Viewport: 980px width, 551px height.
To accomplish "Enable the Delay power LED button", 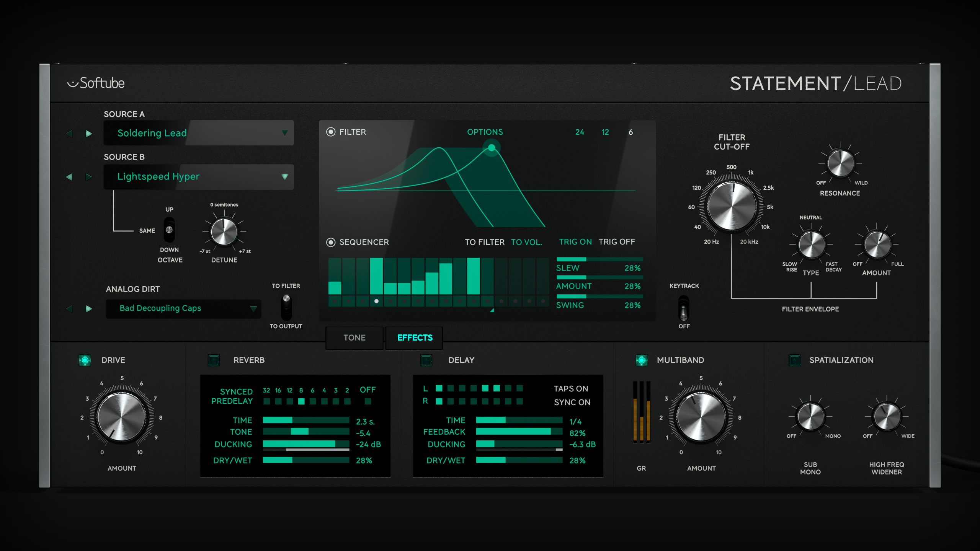I will [426, 360].
